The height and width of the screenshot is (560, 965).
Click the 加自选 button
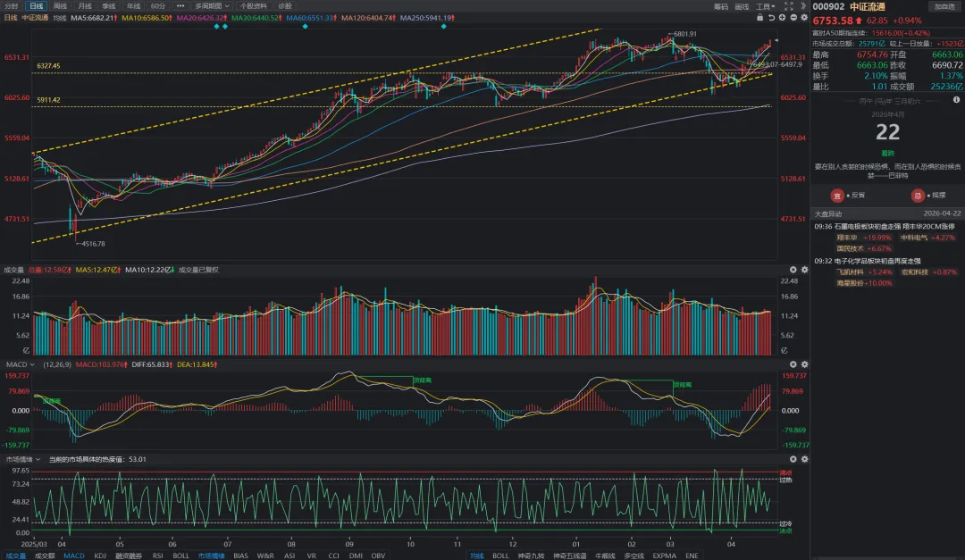pyautogui.click(x=944, y=6)
